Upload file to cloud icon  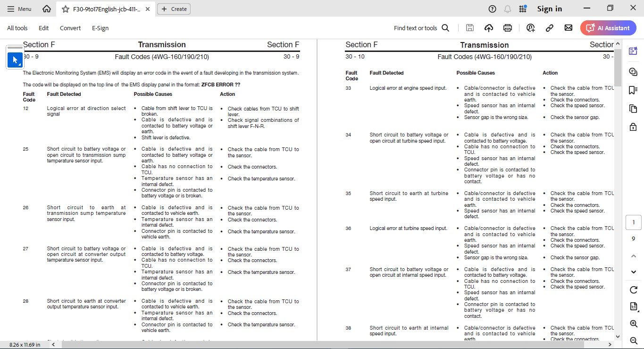489,28
